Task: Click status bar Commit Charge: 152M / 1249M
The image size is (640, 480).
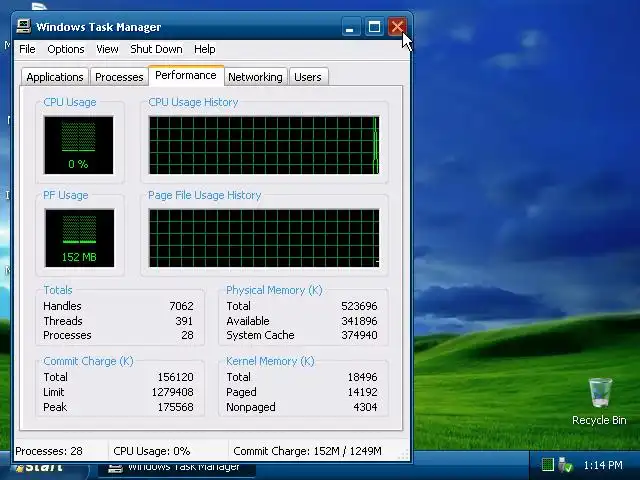Action: click(x=307, y=451)
